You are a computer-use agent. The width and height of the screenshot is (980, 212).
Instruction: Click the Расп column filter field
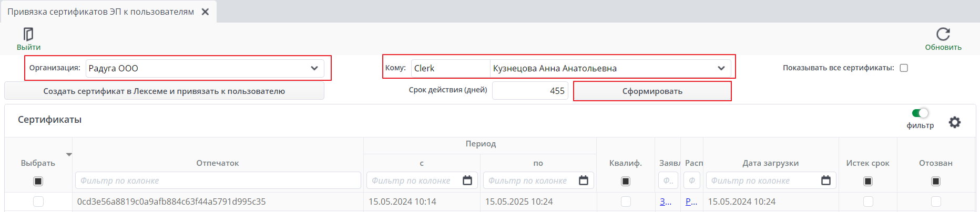click(x=692, y=181)
